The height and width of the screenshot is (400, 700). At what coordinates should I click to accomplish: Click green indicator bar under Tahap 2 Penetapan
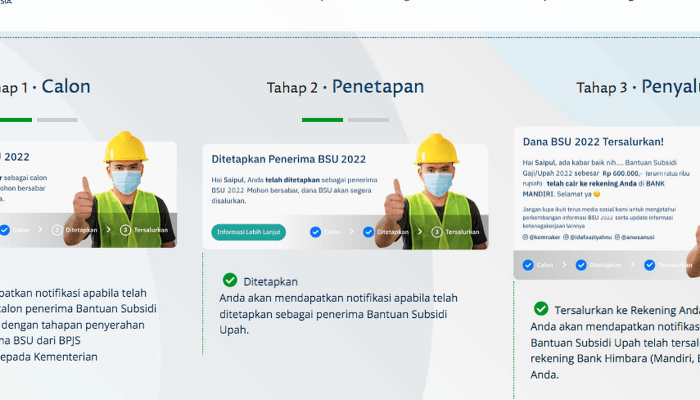pos(322,120)
